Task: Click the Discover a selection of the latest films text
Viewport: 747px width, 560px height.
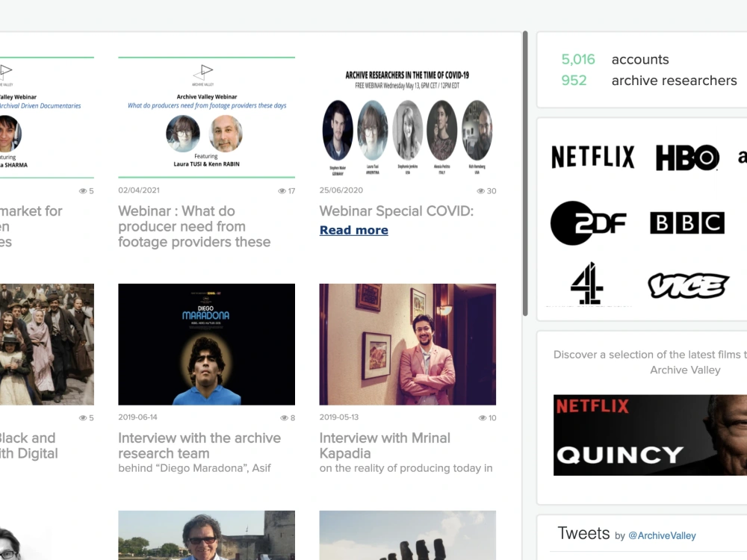Action: [650, 362]
